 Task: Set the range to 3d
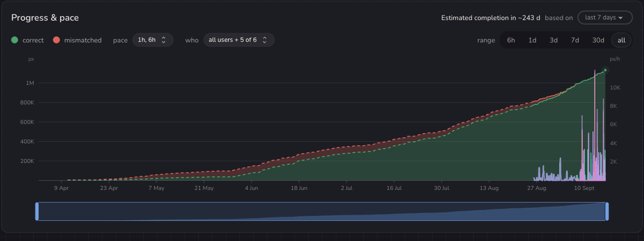coord(553,40)
